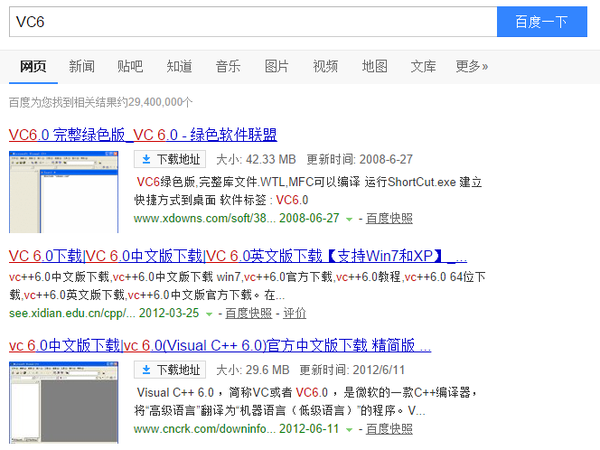The height and width of the screenshot is (450, 600).
Task: Click the third result's Visual C++ thumbnail
Action: 64,403
